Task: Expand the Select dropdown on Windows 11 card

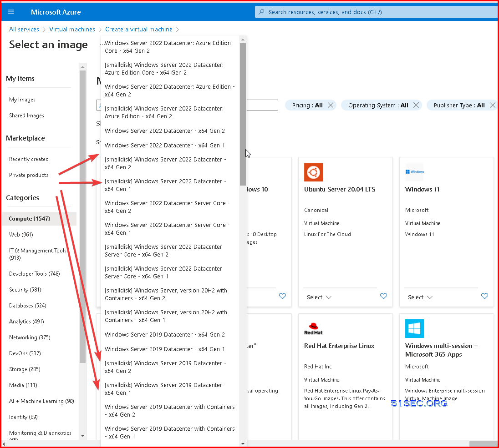Action: click(420, 297)
